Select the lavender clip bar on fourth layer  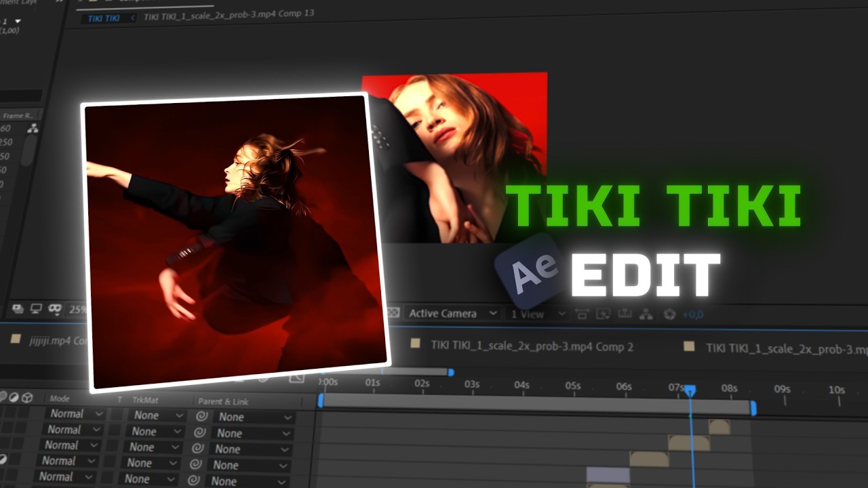[608, 475]
